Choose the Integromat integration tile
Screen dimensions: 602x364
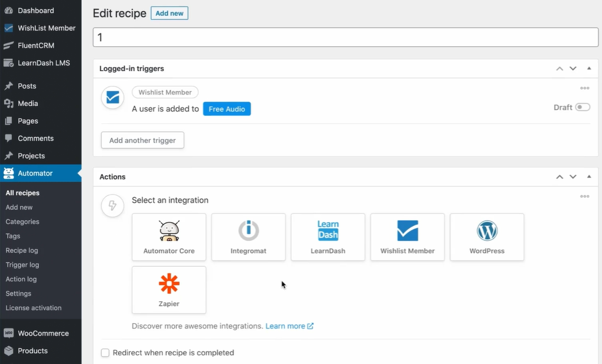click(248, 237)
